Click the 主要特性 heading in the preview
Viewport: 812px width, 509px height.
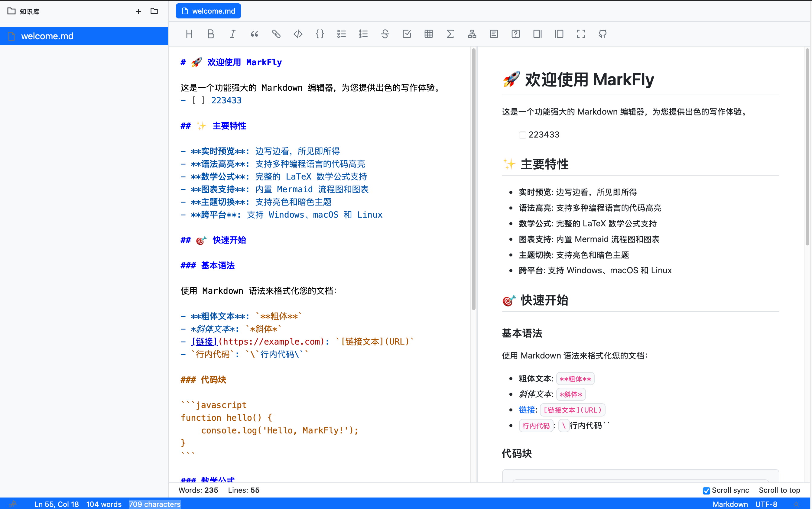[x=544, y=164]
